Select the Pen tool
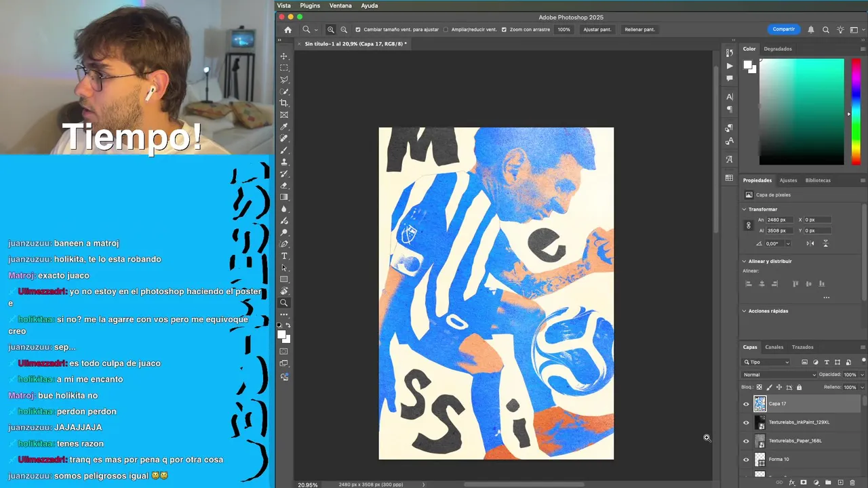 coord(284,244)
